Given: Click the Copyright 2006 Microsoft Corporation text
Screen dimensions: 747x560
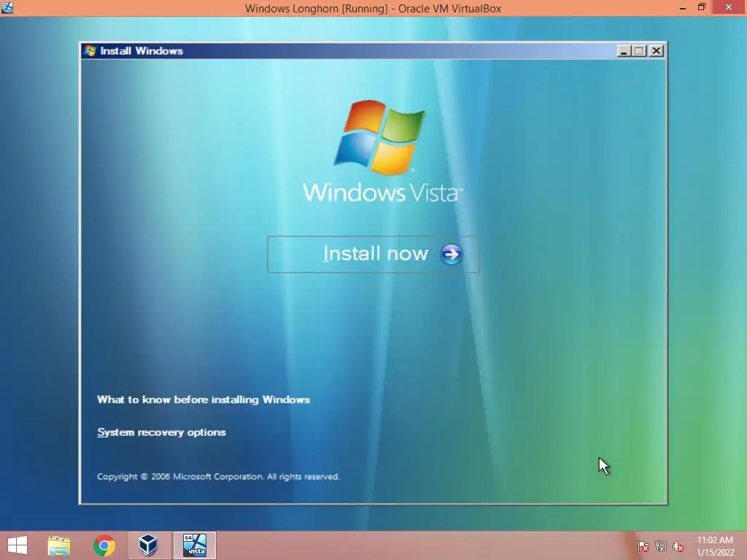Looking at the screenshot, I should click(x=218, y=477).
